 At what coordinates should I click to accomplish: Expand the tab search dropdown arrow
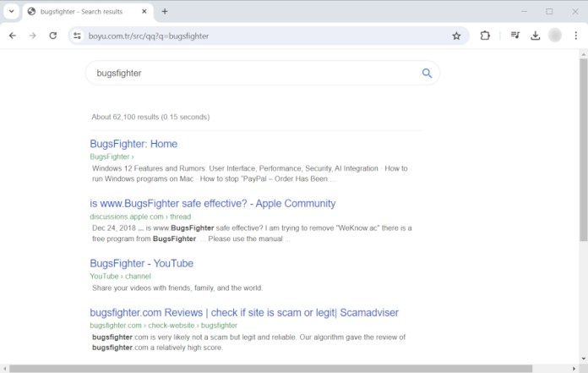click(11, 11)
